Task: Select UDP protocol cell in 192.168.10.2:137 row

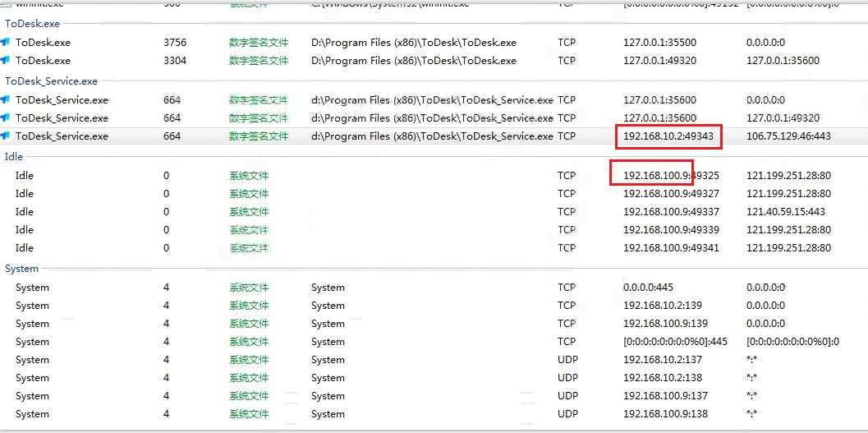Action: tap(567, 359)
